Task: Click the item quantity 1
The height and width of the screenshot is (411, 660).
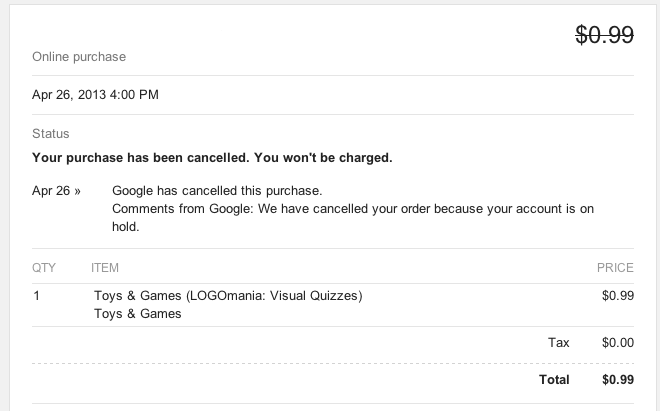Action: coord(37,296)
